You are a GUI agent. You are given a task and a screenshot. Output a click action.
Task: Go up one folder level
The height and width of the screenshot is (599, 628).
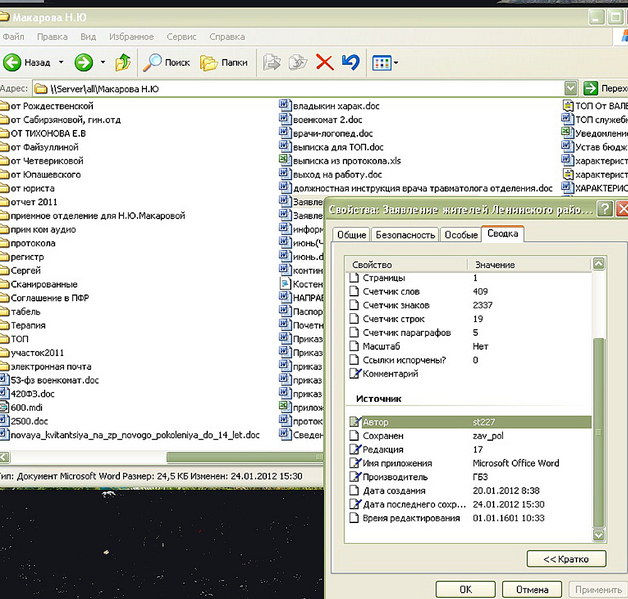123,62
